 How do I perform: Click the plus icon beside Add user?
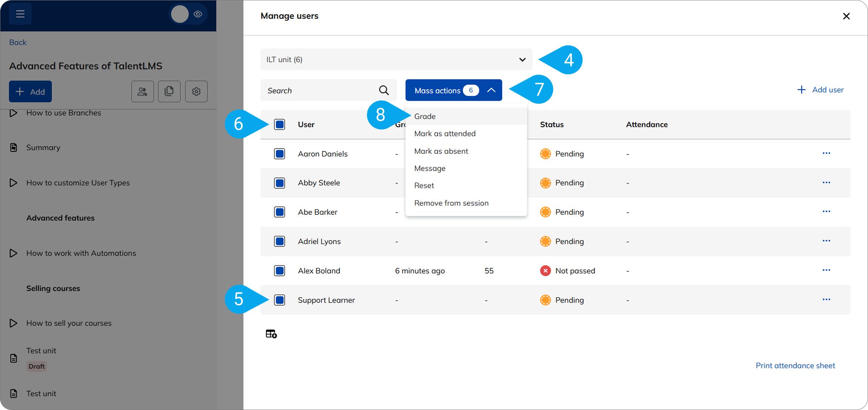coord(801,90)
